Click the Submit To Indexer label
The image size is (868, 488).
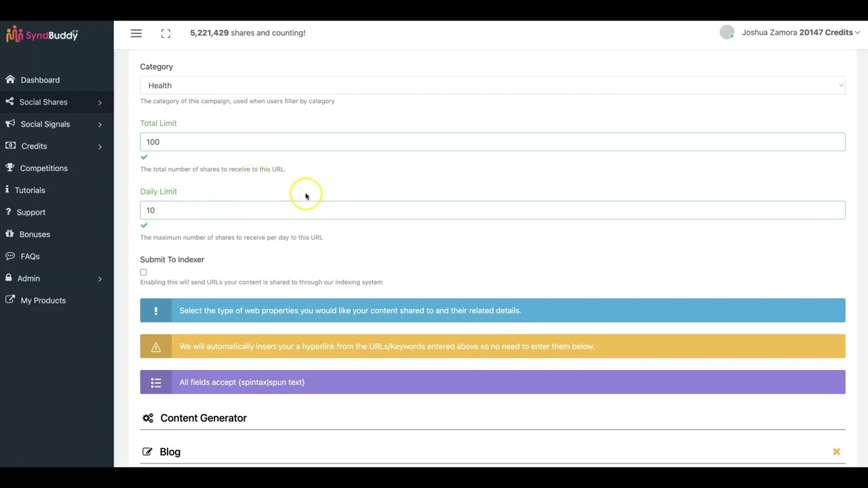pos(172,260)
